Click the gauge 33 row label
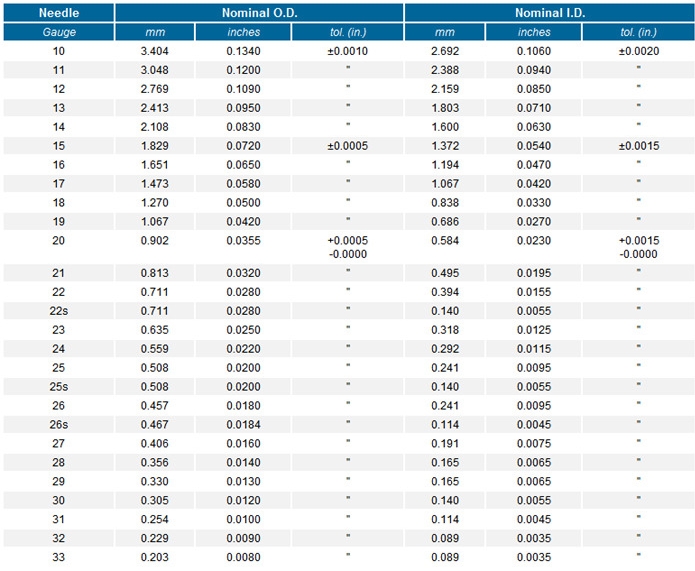Viewport: 695px width, 571px height. 58,558
